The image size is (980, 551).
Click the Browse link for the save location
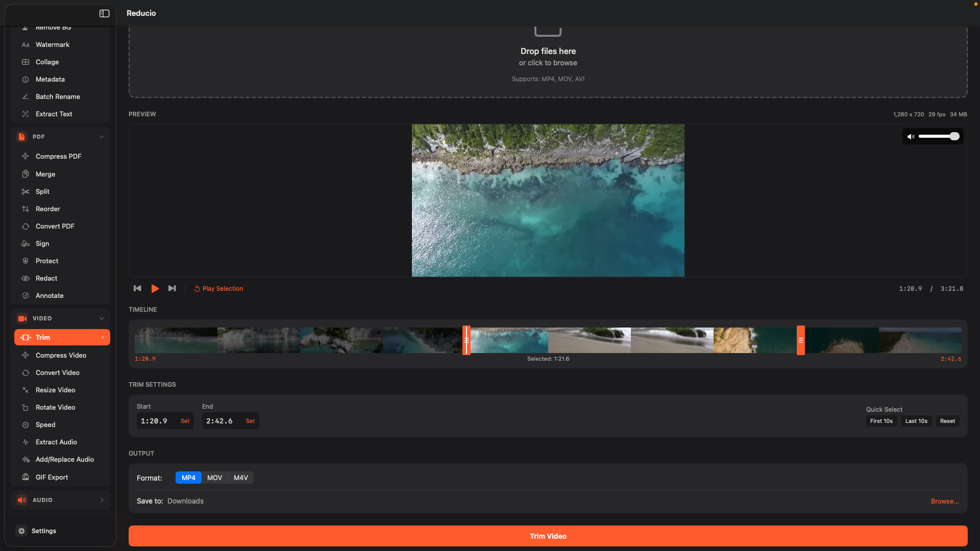point(944,501)
